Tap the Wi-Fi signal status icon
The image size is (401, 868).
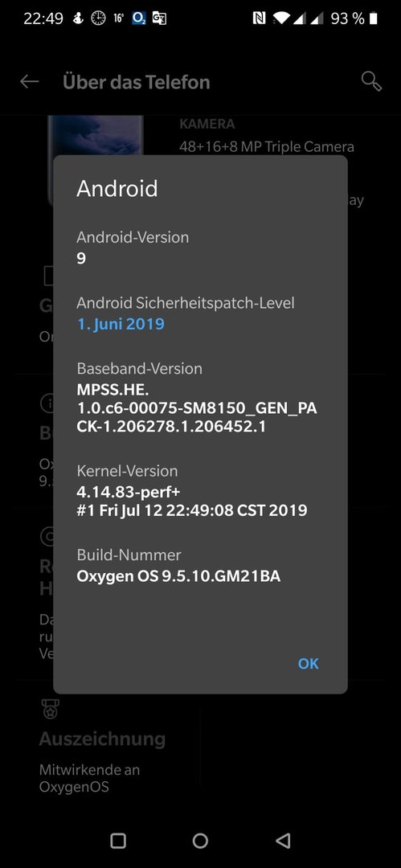pyautogui.click(x=282, y=18)
